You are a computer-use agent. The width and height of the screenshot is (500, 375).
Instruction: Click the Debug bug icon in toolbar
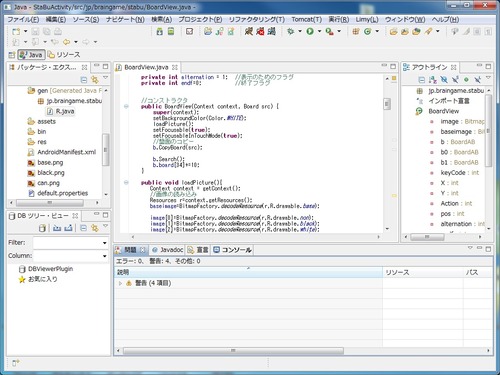point(291,31)
